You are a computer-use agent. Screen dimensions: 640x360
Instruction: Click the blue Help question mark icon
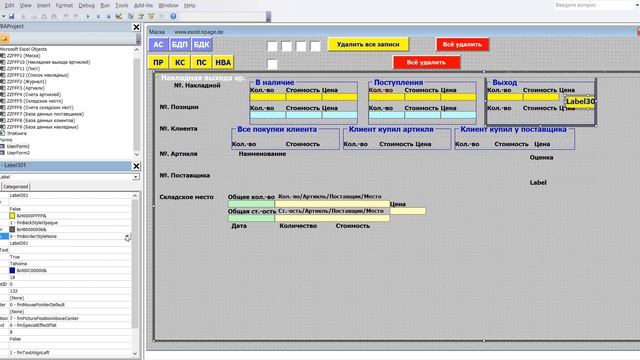[173, 16]
